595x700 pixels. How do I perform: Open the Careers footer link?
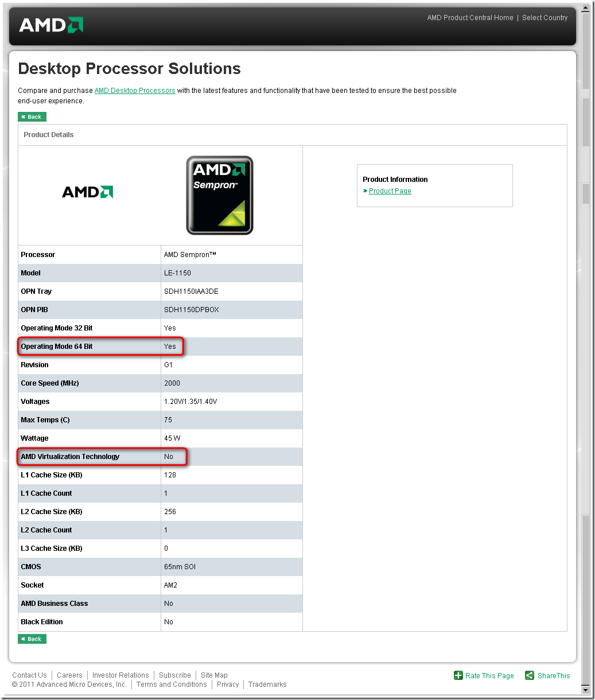(x=69, y=675)
